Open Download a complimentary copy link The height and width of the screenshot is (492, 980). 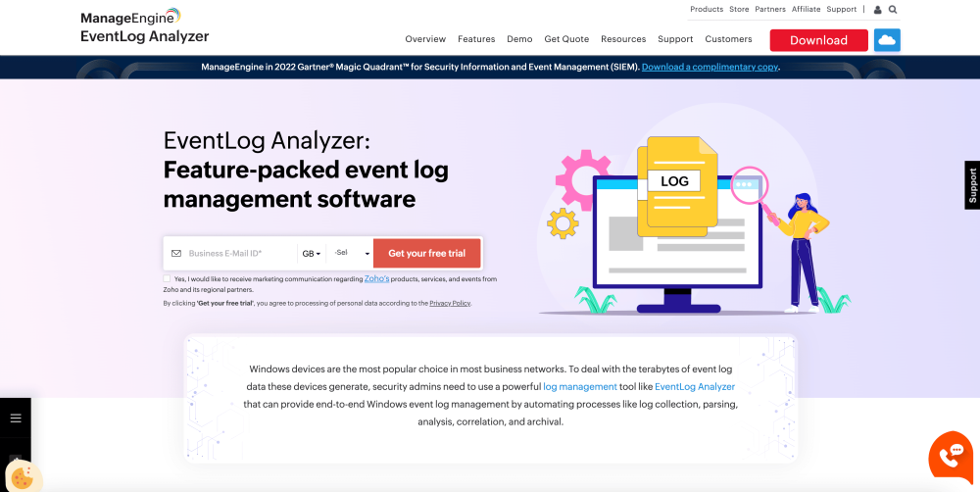point(710,67)
